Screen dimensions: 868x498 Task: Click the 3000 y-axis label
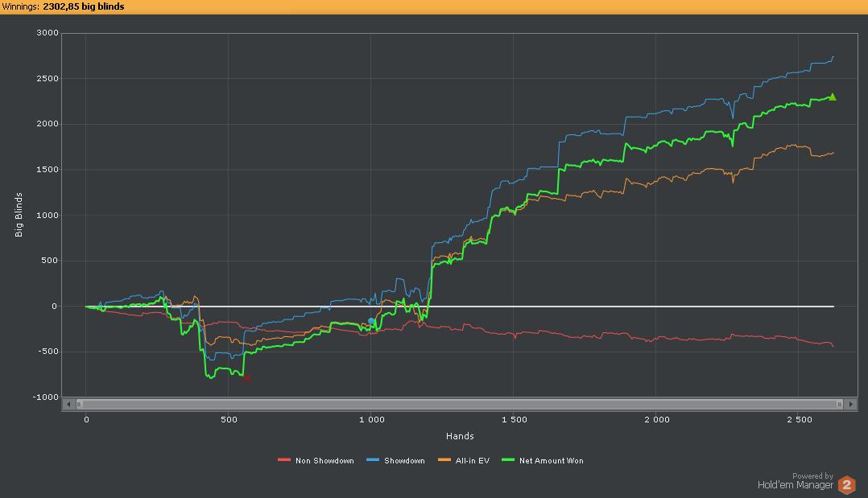pos(48,33)
